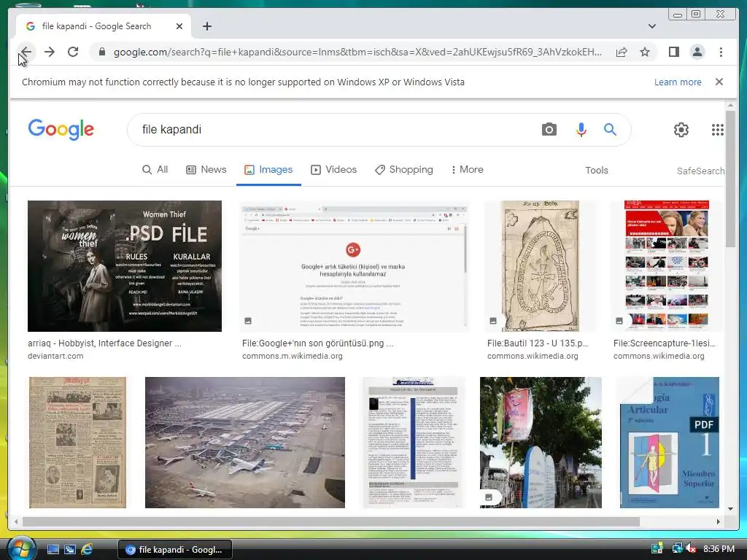Open the Bautil runestone drawing thumbnail
747x560 pixels.
coord(541,265)
